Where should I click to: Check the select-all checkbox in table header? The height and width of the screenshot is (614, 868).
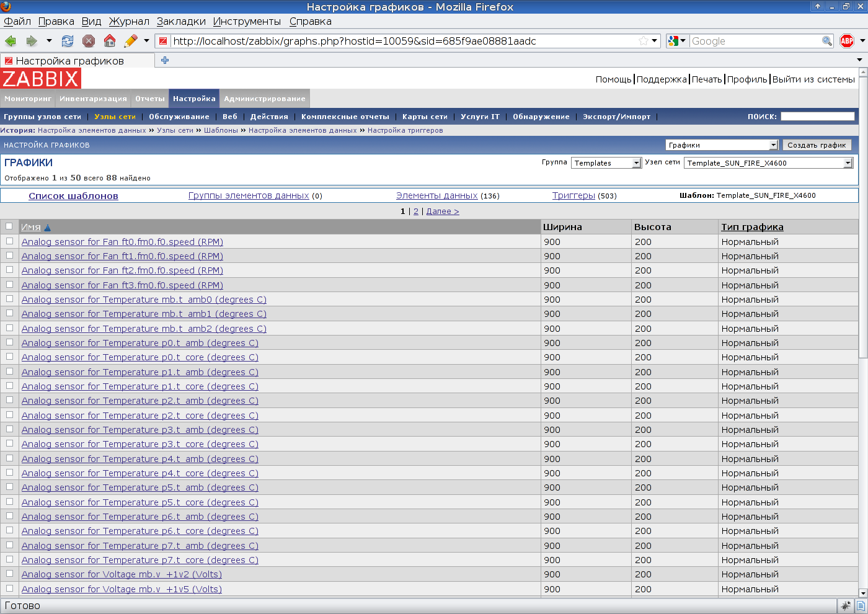[x=9, y=226]
